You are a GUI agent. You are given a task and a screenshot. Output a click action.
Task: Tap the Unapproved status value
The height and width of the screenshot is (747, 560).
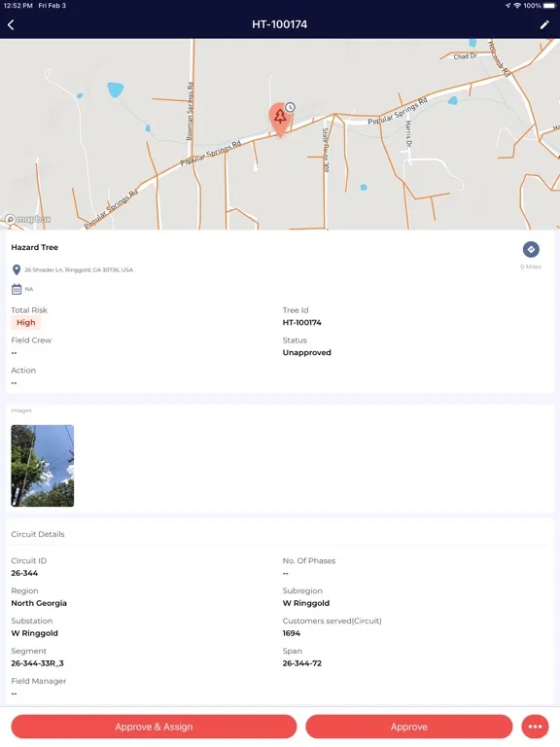tap(306, 352)
